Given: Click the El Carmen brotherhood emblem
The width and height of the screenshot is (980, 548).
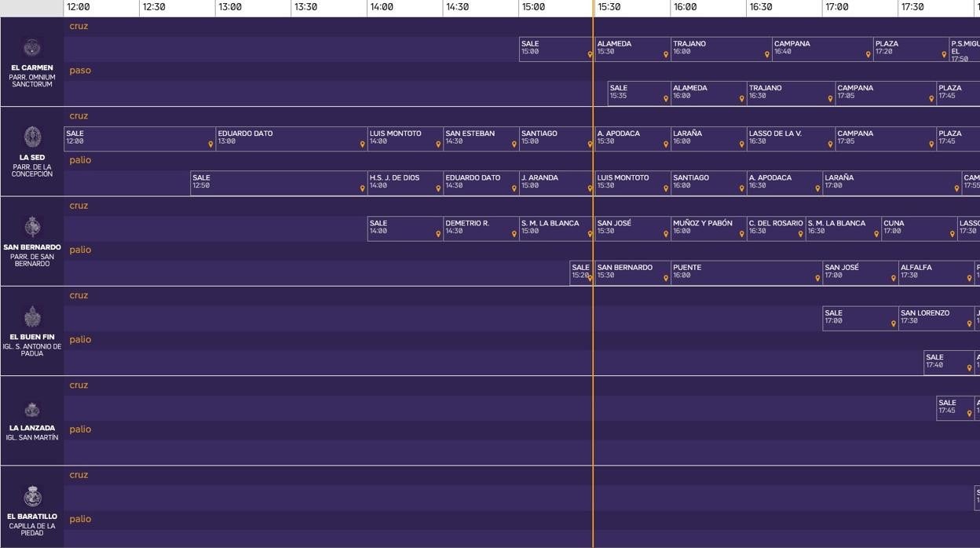Looking at the screenshot, I should tap(31, 47).
